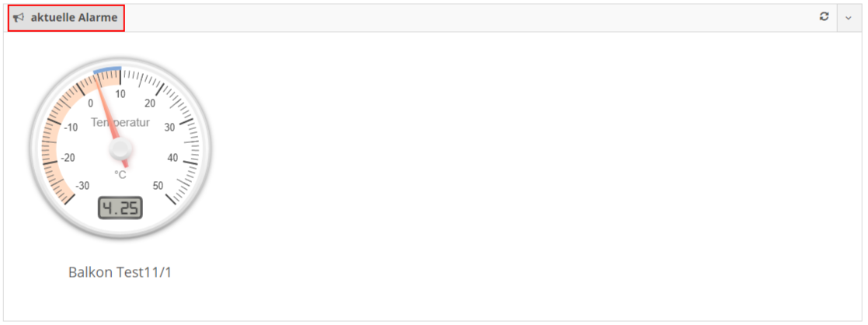Click the blue range marker on gauge
Screen dimensions: 868x325
[106, 70]
